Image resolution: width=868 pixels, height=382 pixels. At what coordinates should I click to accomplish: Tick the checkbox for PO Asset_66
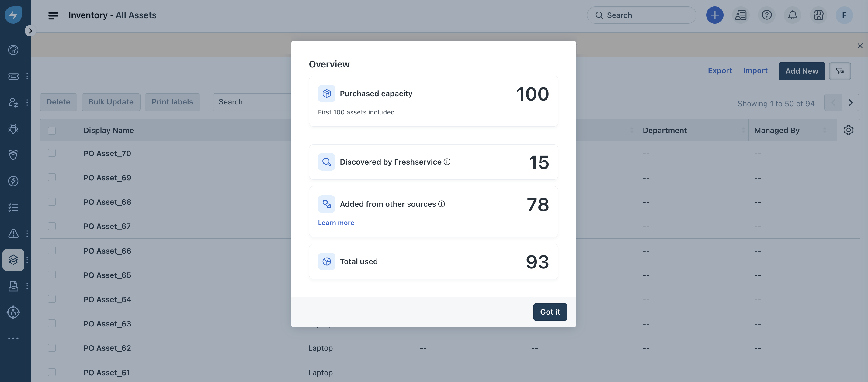pos(52,251)
